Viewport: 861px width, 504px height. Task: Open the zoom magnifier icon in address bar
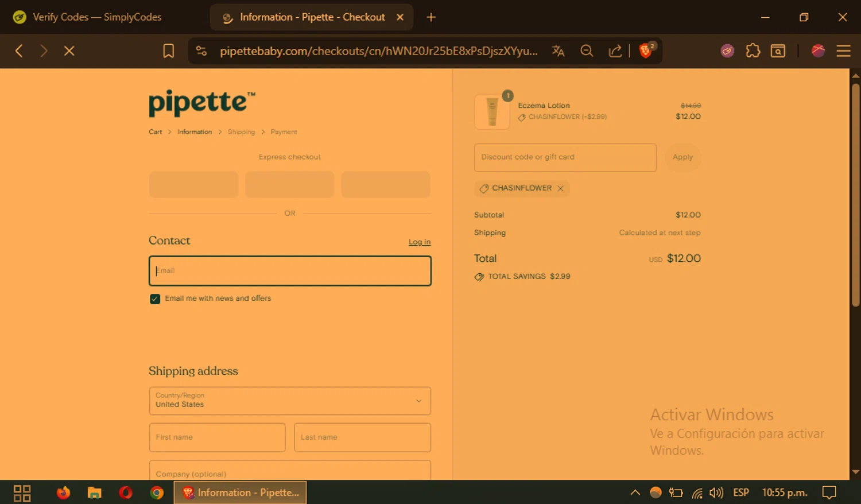click(x=587, y=51)
